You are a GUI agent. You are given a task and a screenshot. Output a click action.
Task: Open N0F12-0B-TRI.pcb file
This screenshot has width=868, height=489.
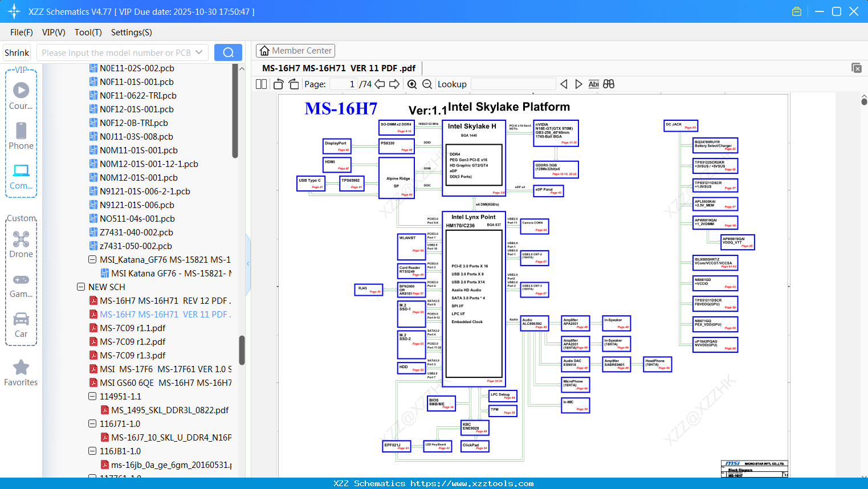pyautogui.click(x=134, y=123)
